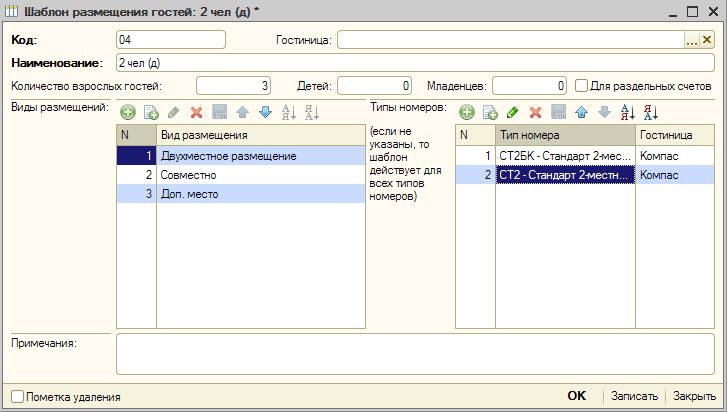Edit current row in Виды размещений toolbar
727x412 pixels.
pyautogui.click(x=173, y=112)
